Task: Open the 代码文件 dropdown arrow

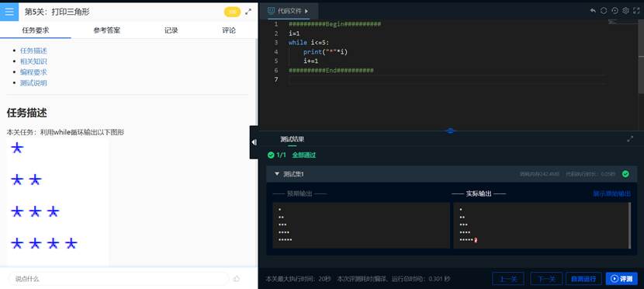Action: (x=306, y=11)
